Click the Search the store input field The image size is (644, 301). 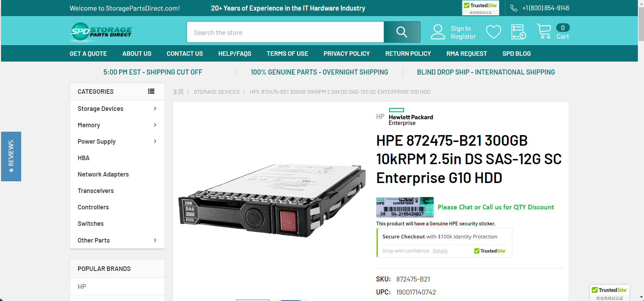(x=285, y=32)
